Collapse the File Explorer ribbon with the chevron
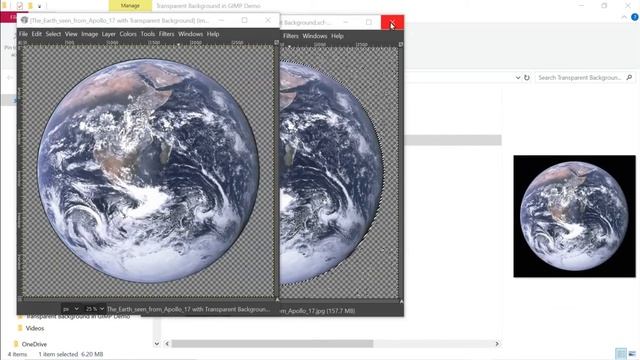The height and width of the screenshot is (360, 640). point(624,17)
